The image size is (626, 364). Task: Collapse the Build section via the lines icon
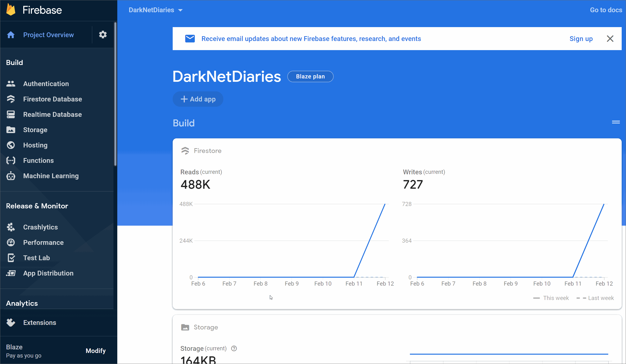click(615, 122)
